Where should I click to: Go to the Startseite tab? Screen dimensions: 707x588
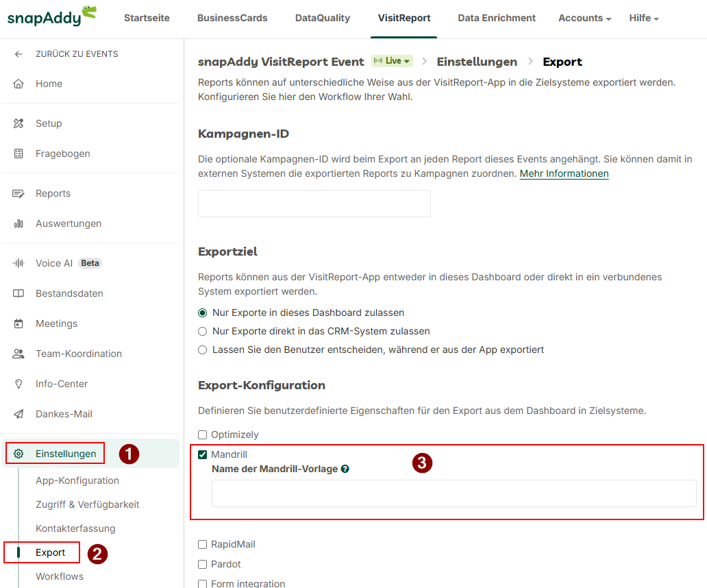pyautogui.click(x=147, y=18)
